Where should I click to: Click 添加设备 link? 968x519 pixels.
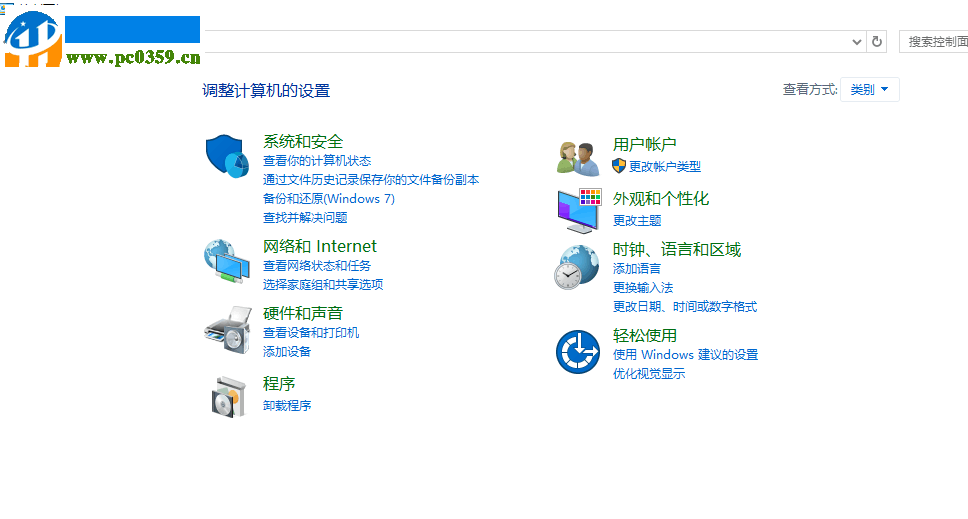click(x=286, y=352)
